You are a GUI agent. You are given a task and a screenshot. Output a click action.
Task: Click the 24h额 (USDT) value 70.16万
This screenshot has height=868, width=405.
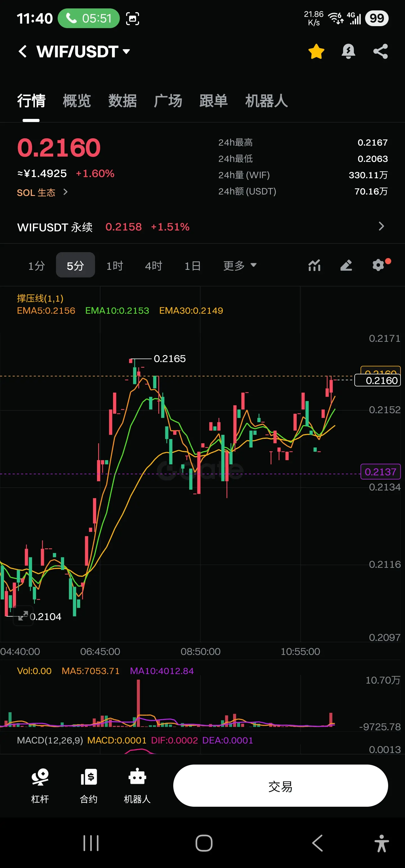[x=371, y=191]
